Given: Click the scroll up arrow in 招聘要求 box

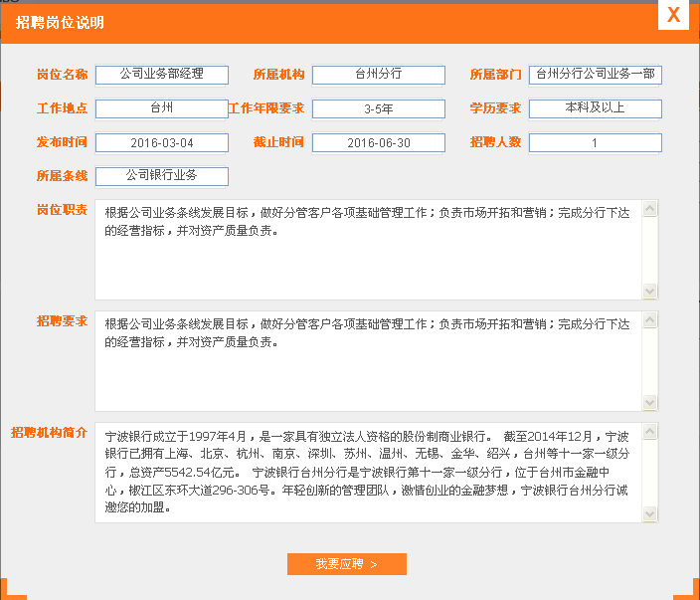Looking at the screenshot, I should (x=650, y=319).
